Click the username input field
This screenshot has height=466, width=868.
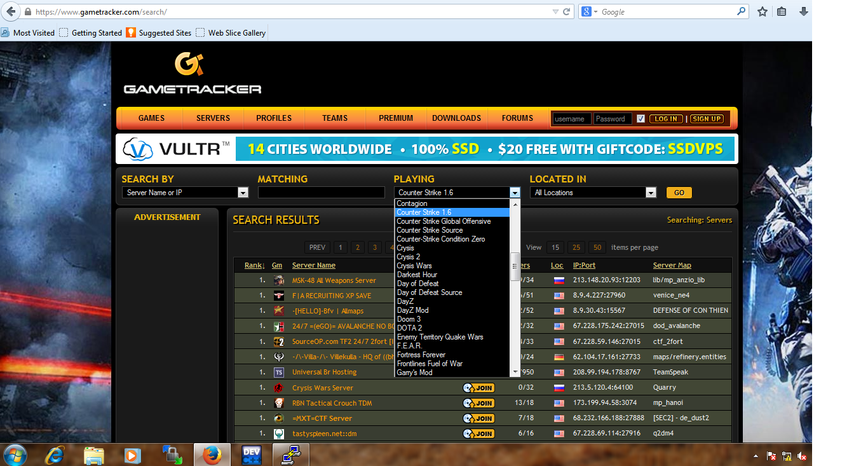point(572,119)
